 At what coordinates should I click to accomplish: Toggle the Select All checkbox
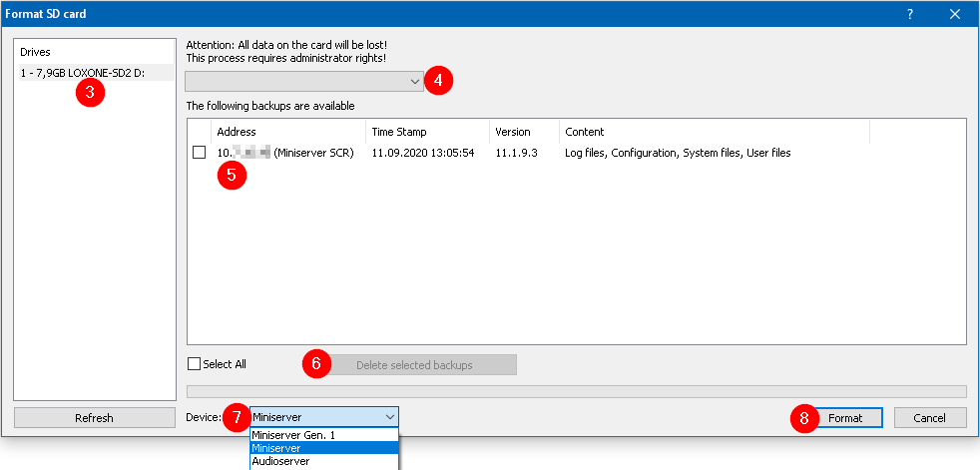[195, 364]
